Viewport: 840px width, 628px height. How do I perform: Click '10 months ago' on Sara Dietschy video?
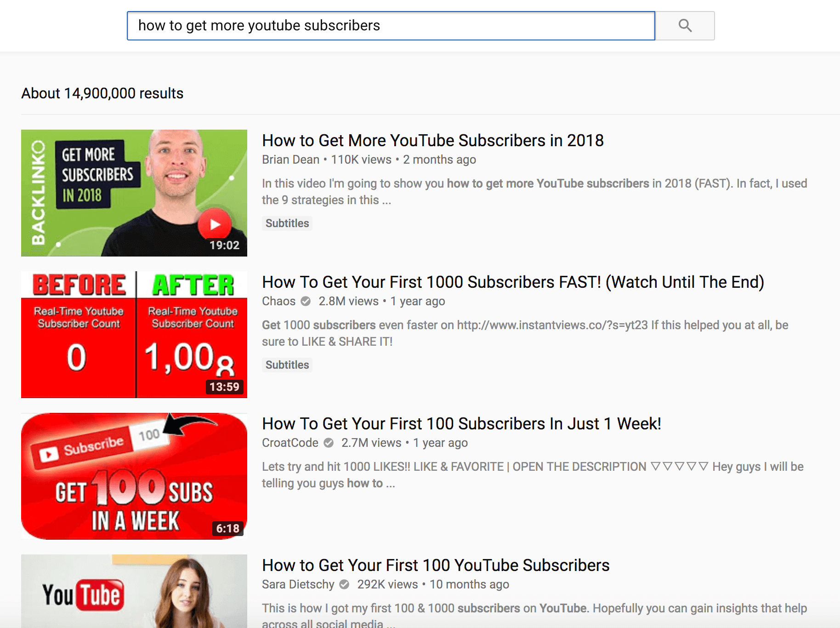(469, 584)
